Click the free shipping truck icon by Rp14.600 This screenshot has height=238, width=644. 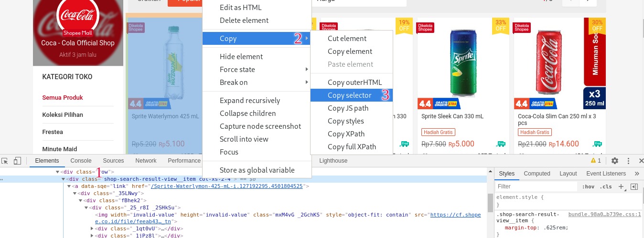click(x=597, y=144)
